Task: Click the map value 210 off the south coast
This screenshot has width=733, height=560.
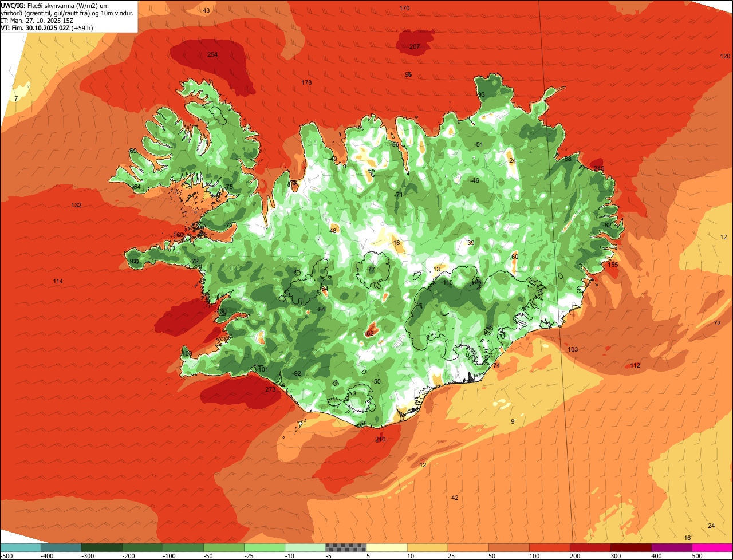Action: [380, 439]
